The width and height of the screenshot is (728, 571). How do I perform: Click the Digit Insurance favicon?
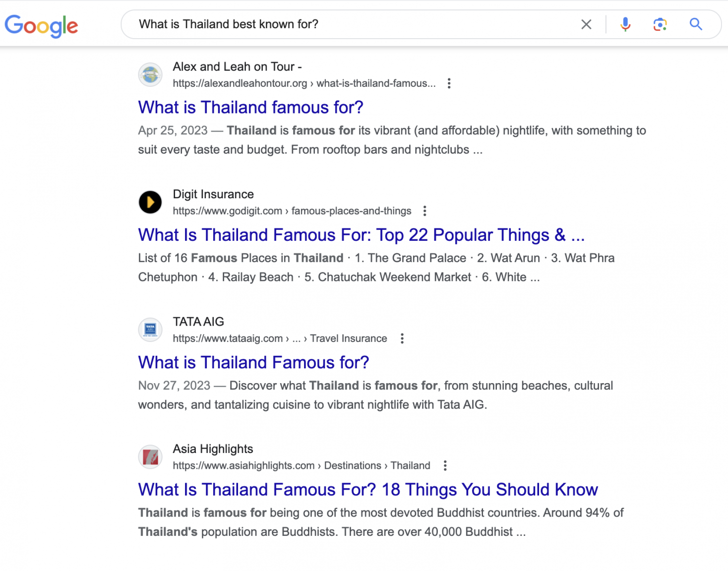click(x=150, y=202)
